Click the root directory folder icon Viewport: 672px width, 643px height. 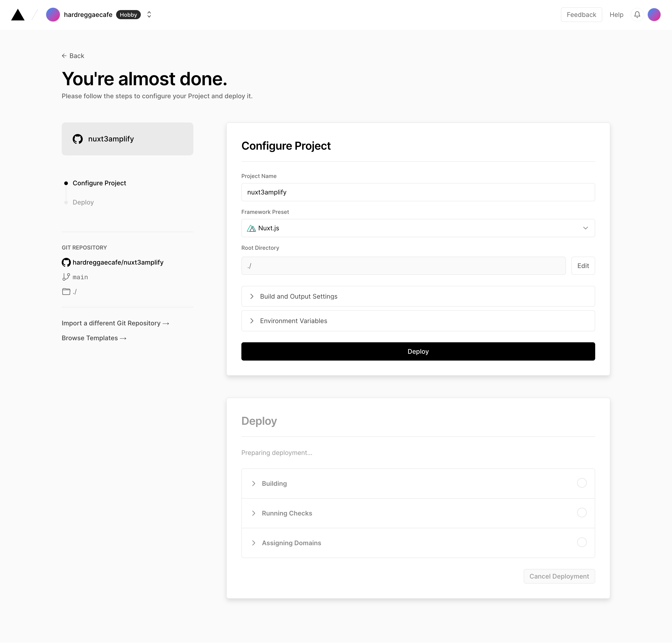tap(66, 292)
